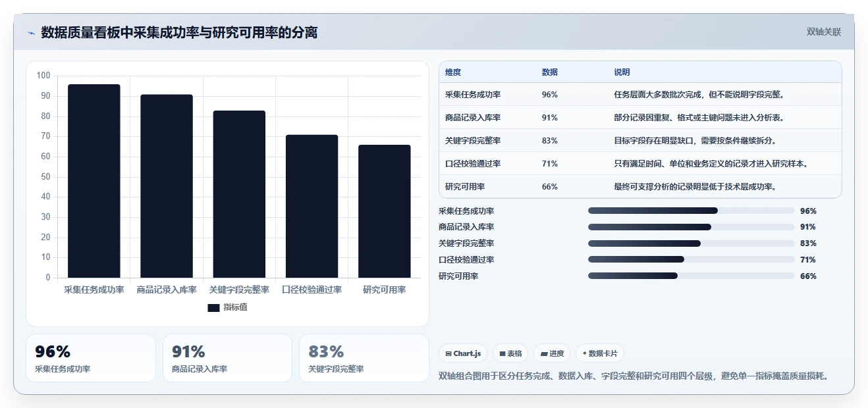868x408 pixels.
Task: Click the 数据卡片 chip icon
Action: [584, 353]
